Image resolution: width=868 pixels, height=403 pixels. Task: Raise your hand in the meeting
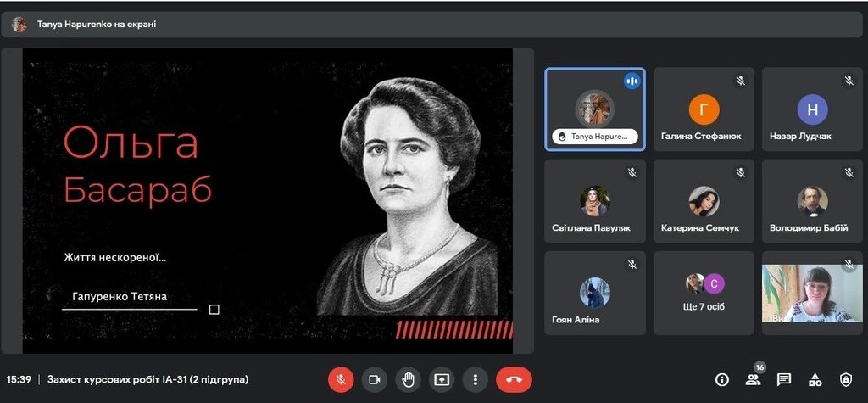pos(408,379)
